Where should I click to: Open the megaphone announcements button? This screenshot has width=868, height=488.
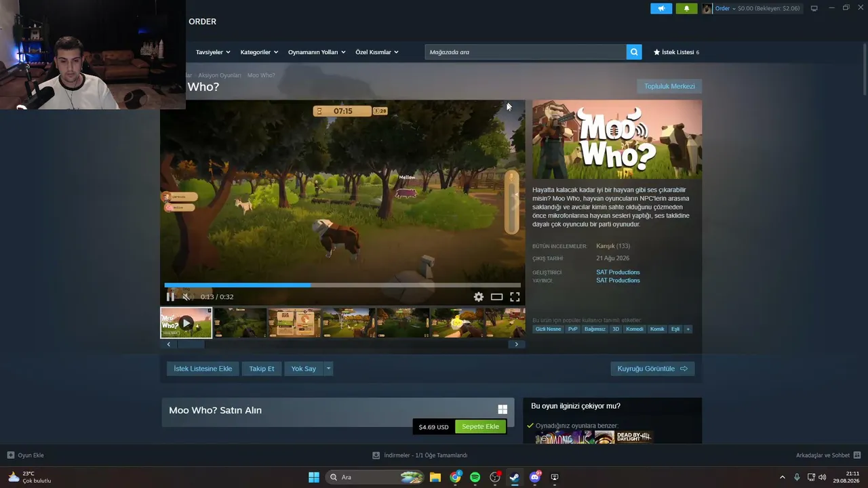tap(661, 9)
